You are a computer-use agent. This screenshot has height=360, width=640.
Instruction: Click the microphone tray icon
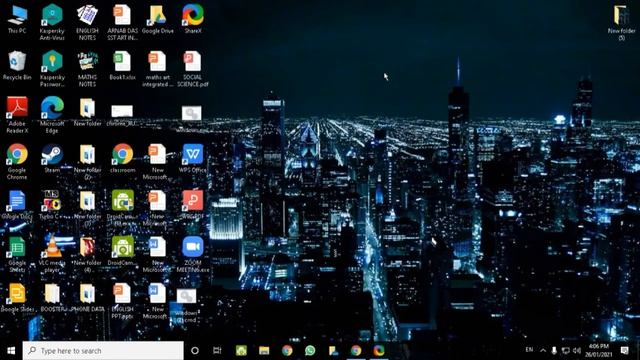(554, 350)
